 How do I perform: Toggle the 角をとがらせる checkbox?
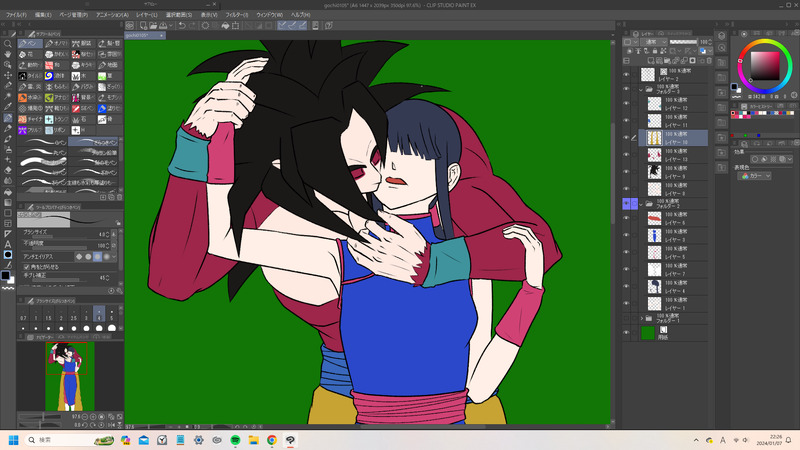click(25, 267)
